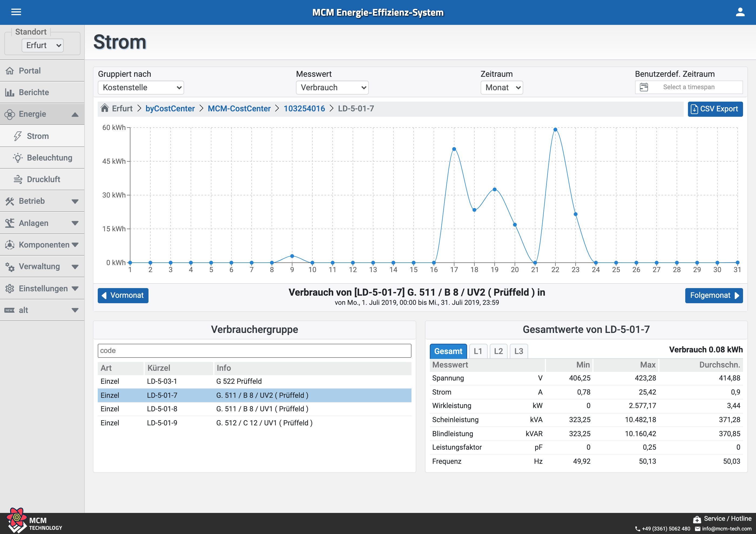The height and width of the screenshot is (534, 756).
Task: Click the NEW badge icon beside alt
Action: click(9, 311)
